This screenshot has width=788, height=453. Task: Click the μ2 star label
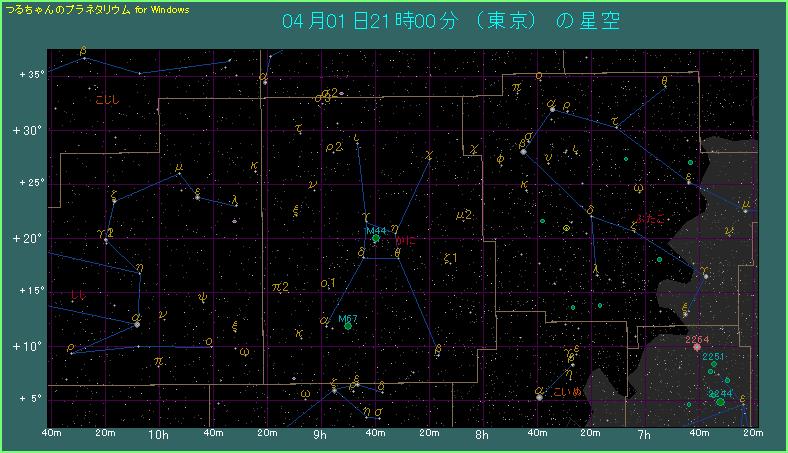click(x=462, y=214)
